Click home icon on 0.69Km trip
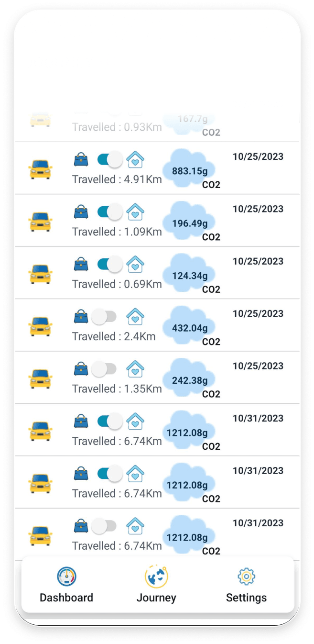The height and width of the screenshot is (644, 314). pos(135,264)
